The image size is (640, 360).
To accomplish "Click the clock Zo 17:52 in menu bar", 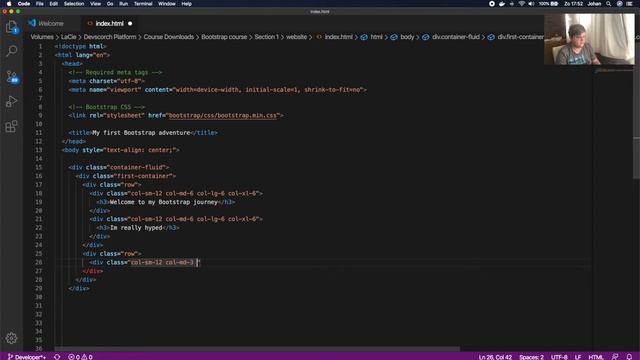I will [x=573, y=4].
